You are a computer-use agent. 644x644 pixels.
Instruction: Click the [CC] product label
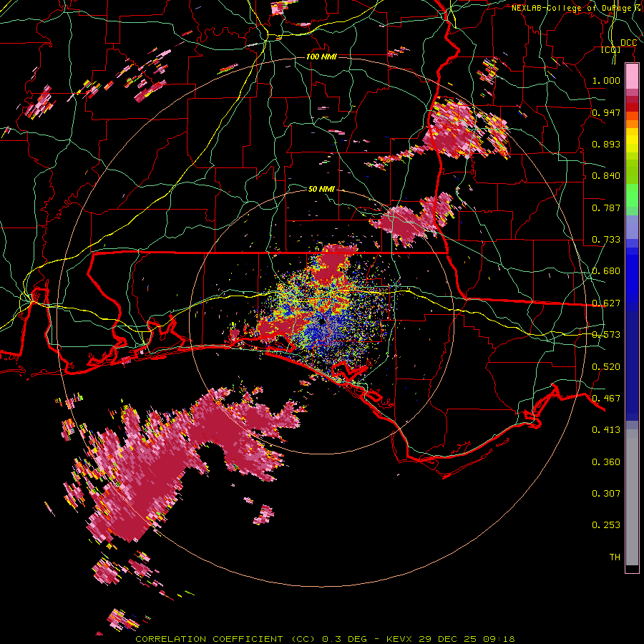(x=611, y=49)
